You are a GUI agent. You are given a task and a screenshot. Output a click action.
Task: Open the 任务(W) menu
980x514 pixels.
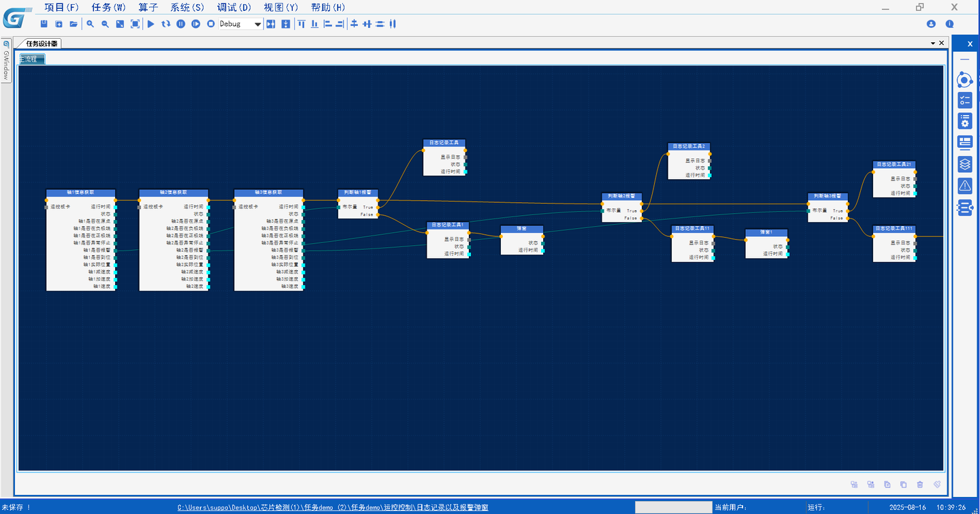pos(109,7)
